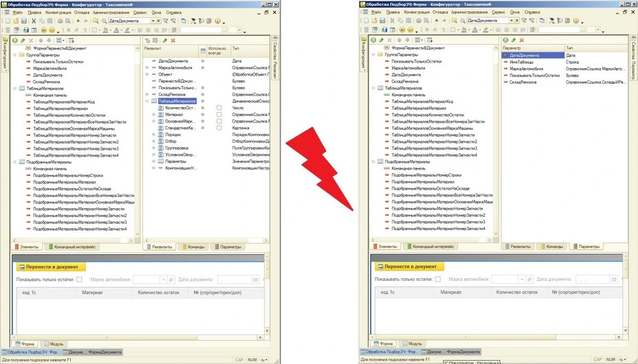Click red delete icon above left window's Реквизит list
Viewport: 638px width, 364px height.
tap(173, 41)
